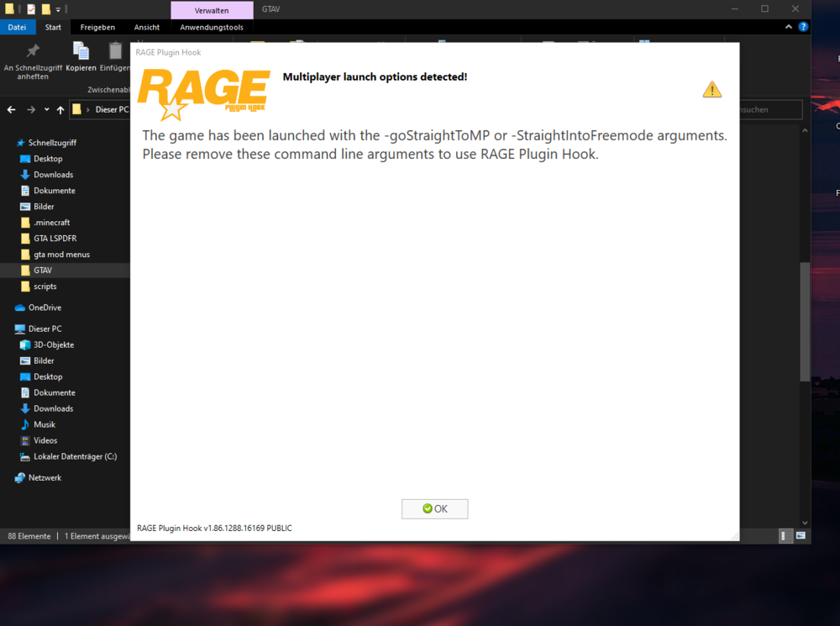This screenshot has width=840, height=626.
Task: Navigate up one level using the up arrow
Action: 60,109
